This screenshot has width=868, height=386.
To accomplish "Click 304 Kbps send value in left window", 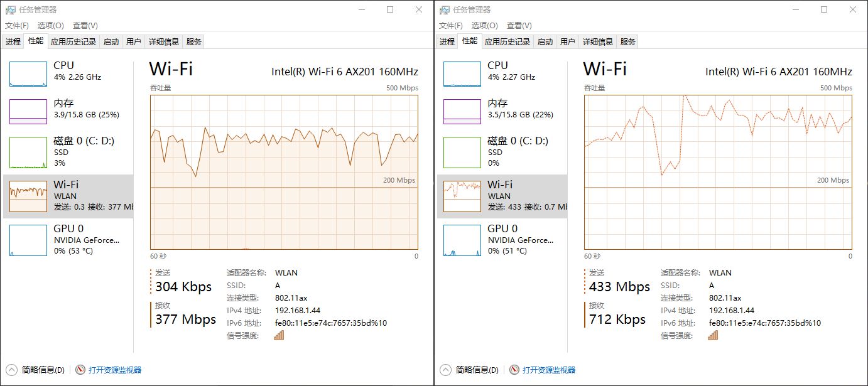I will [x=183, y=287].
